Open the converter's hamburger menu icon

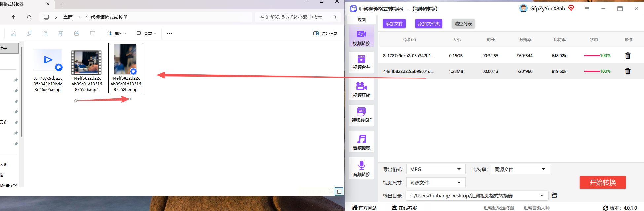point(587,9)
